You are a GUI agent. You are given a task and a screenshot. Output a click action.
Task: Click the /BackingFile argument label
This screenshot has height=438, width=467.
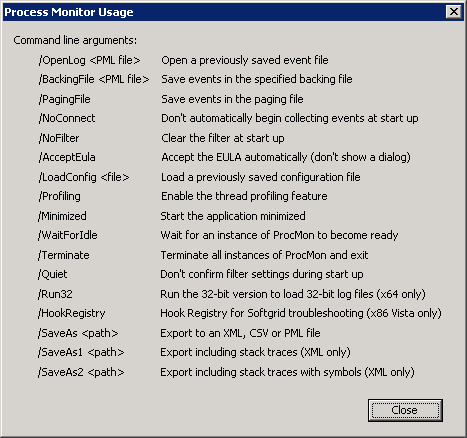(x=94, y=79)
